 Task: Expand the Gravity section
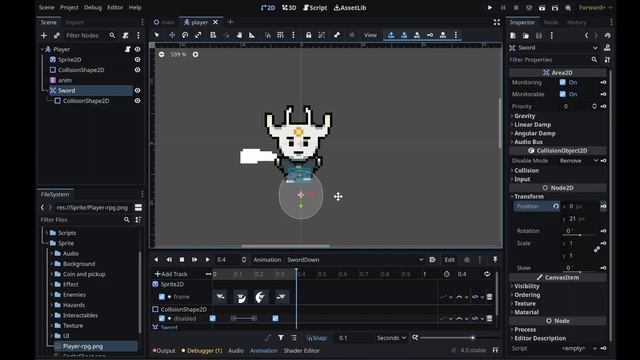524,116
